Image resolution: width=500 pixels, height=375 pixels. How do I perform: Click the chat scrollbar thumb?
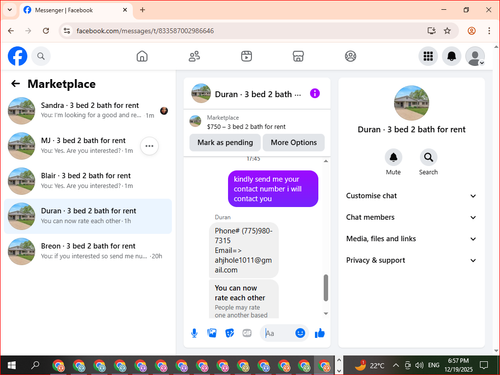point(326,288)
